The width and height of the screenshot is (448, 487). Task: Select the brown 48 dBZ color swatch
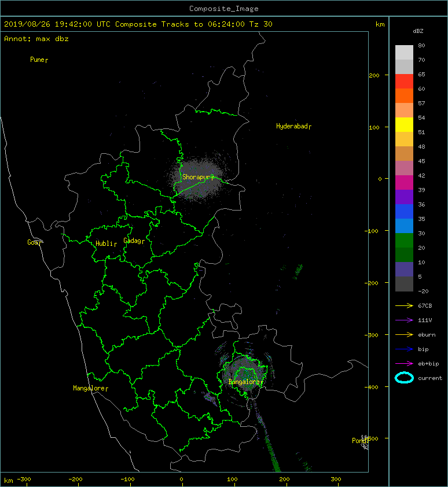click(x=404, y=153)
